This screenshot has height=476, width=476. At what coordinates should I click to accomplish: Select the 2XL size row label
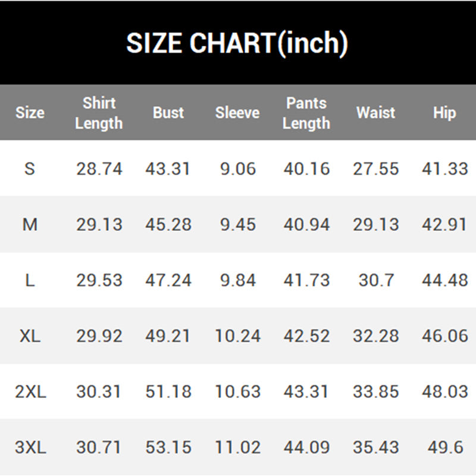(x=30, y=392)
